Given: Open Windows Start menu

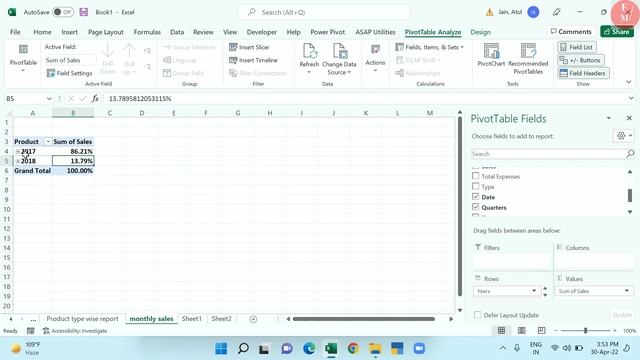Looking at the screenshot, I should 221,349.
